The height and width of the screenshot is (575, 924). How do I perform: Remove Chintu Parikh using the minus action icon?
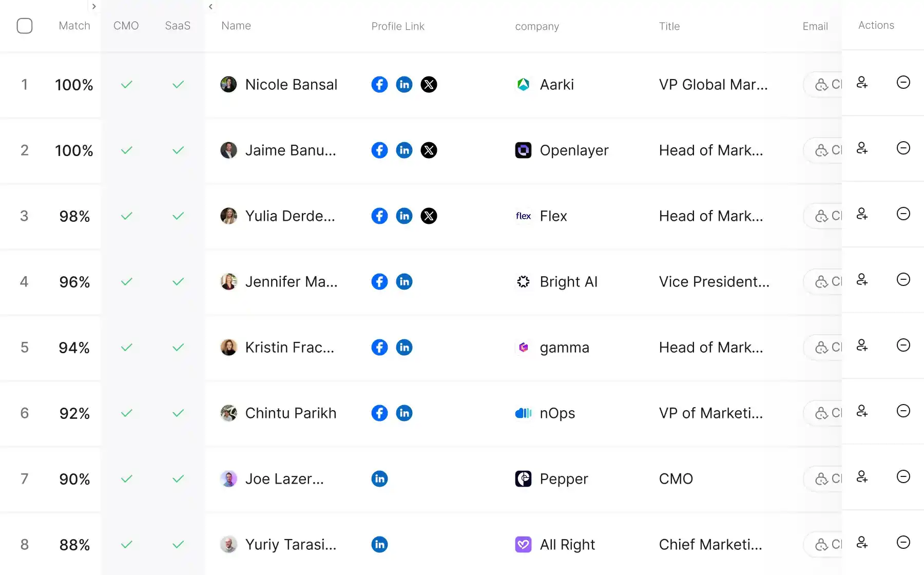pos(903,411)
